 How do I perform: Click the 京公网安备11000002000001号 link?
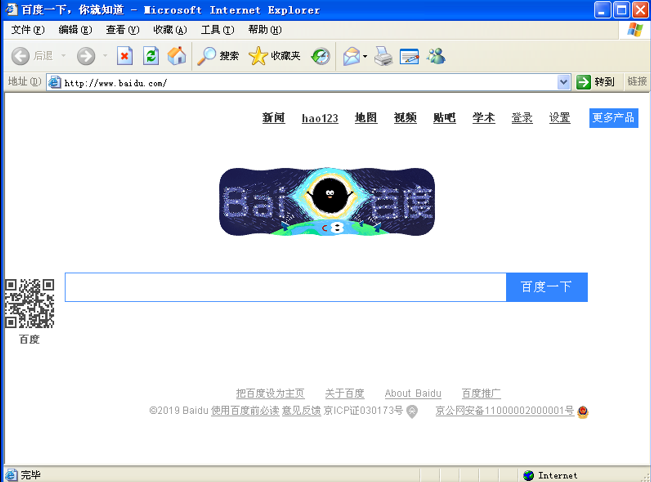pyautogui.click(x=504, y=411)
